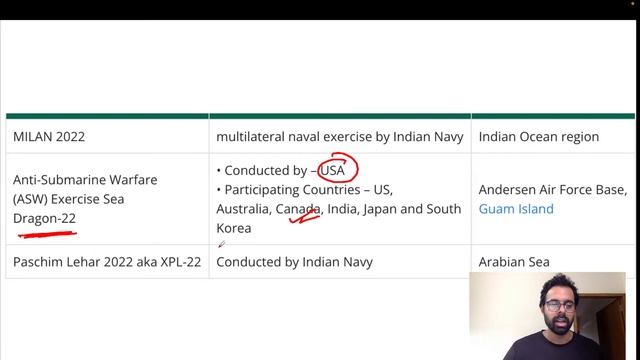Screen dimensions: 640x360
Task: Select the Indian Ocean region cell
Action: pyautogui.click(x=553, y=136)
